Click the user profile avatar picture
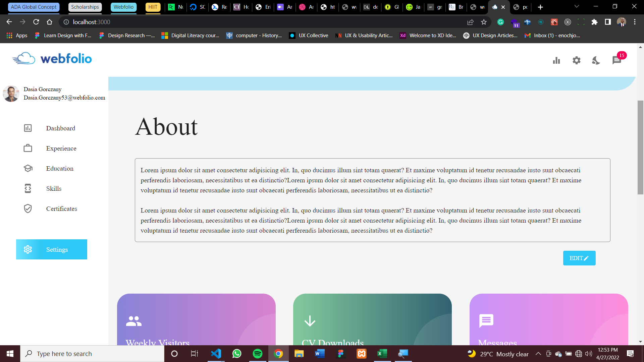Screen dimensions: 644x362 11,94
